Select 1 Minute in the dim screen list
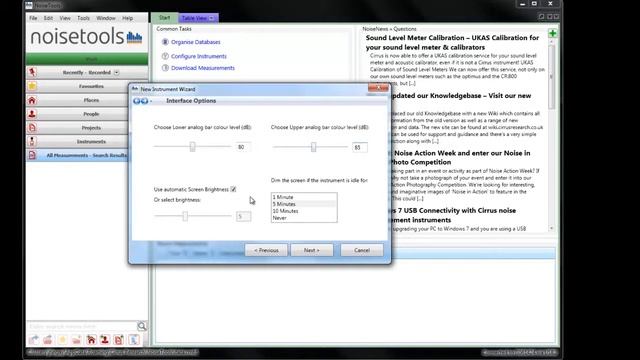640x360 pixels. [304, 197]
